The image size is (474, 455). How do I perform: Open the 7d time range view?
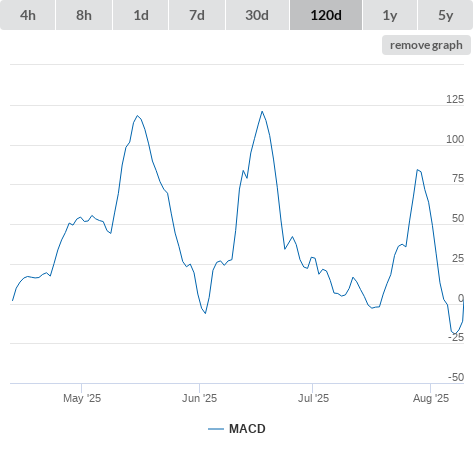point(197,15)
